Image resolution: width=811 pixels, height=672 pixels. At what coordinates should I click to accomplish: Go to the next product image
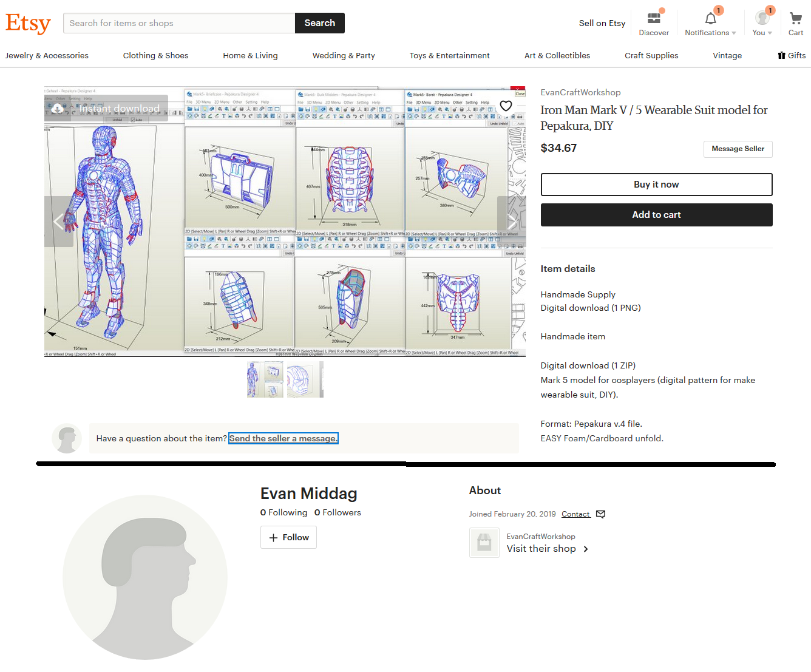tap(511, 221)
